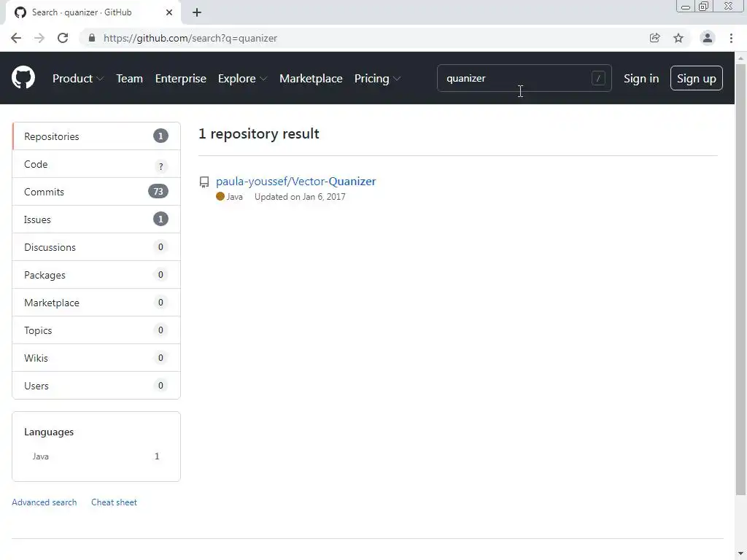Click the padlock site info icon
747x560 pixels.
tap(92, 38)
